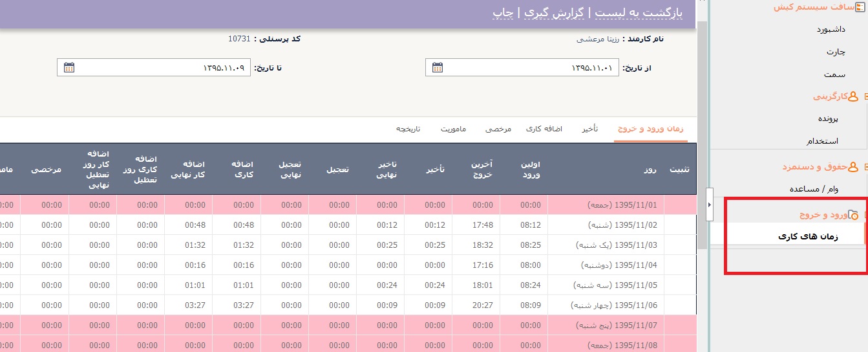The height and width of the screenshot is (352, 868).
Task: Select row 1395/11/01 (جمعه)
Action: [348, 205]
